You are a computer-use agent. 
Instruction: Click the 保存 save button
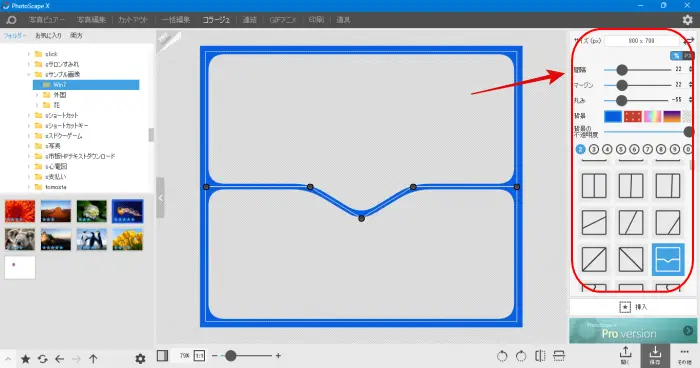tap(655, 355)
